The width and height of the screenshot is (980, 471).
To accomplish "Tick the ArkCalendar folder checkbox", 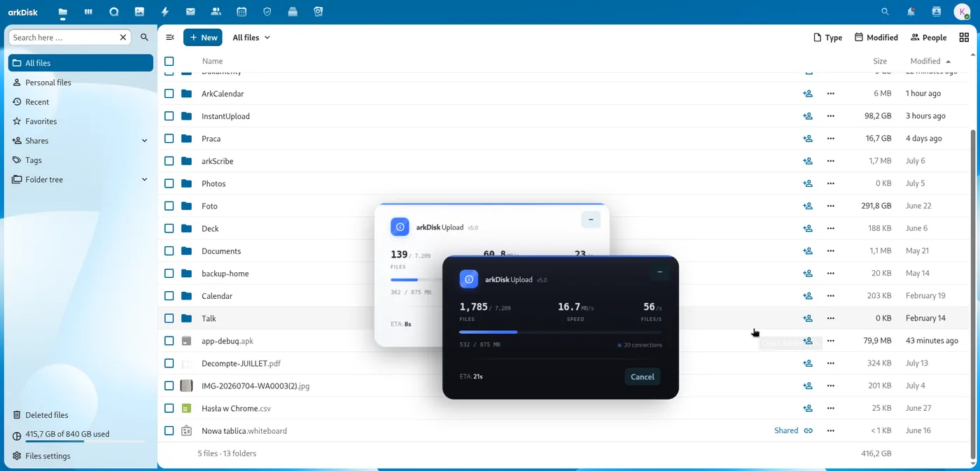I will pyautogui.click(x=169, y=94).
